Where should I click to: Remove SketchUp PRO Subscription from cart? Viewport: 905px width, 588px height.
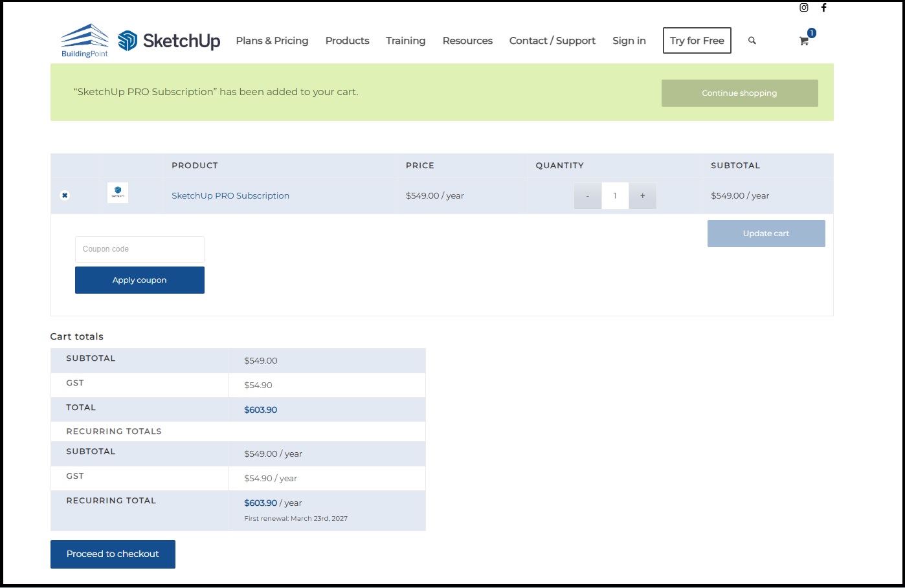tap(65, 195)
